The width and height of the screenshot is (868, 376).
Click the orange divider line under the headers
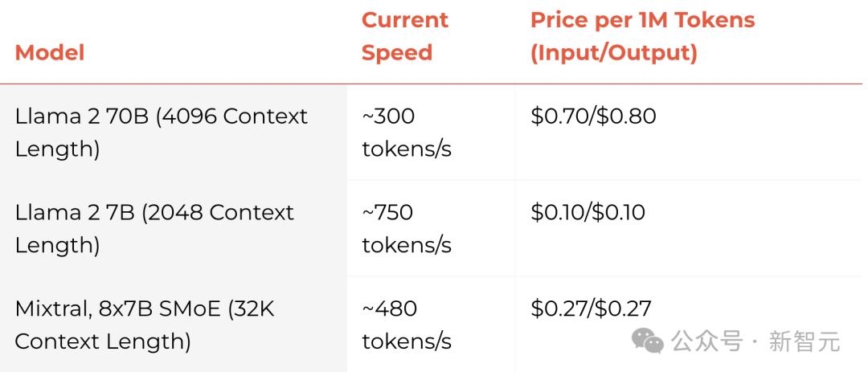pos(431,84)
